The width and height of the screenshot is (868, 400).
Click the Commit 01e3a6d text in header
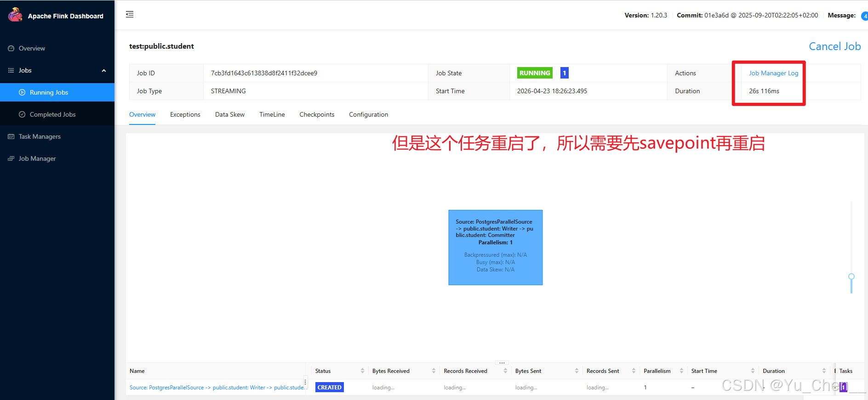[x=748, y=15]
